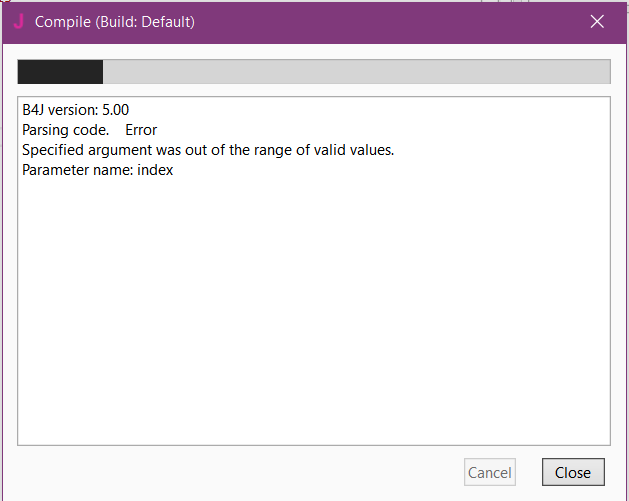Click the B4J logo in title bar
This screenshot has height=501, width=629.
[19, 21]
